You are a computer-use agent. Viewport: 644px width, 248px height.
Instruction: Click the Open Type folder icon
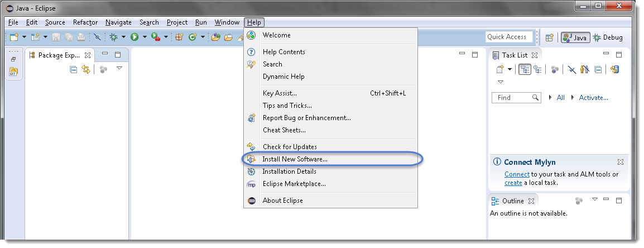(215, 37)
